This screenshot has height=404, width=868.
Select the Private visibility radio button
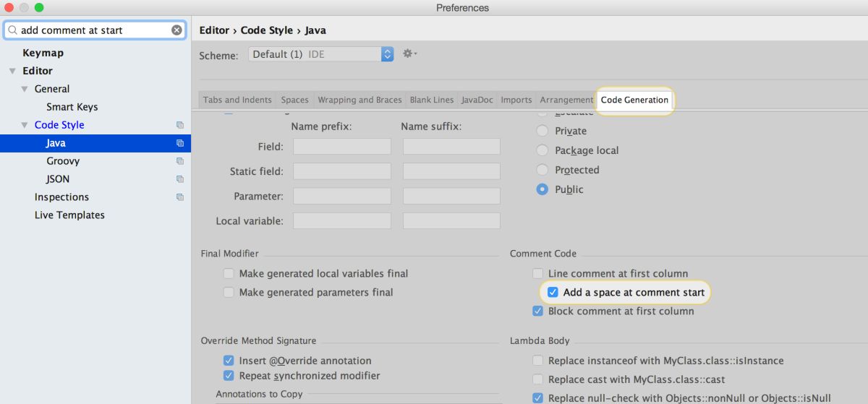coord(542,131)
